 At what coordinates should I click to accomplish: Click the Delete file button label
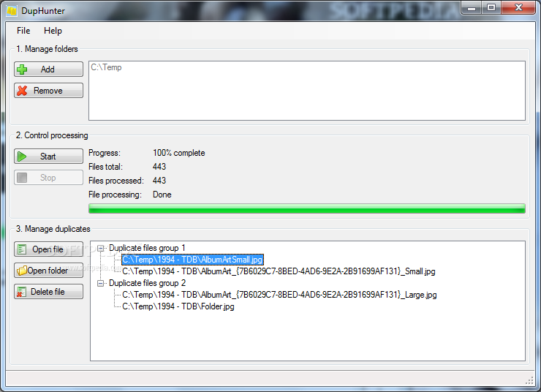[x=48, y=292]
